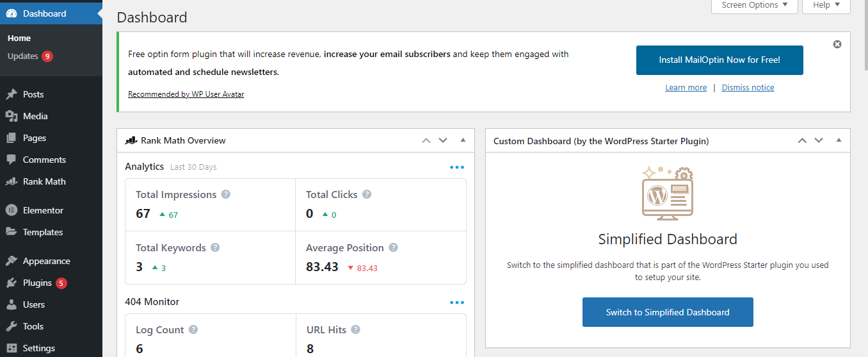Click the red 9 Updates badge
The image size is (868, 357).
click(x=47, y=56)
